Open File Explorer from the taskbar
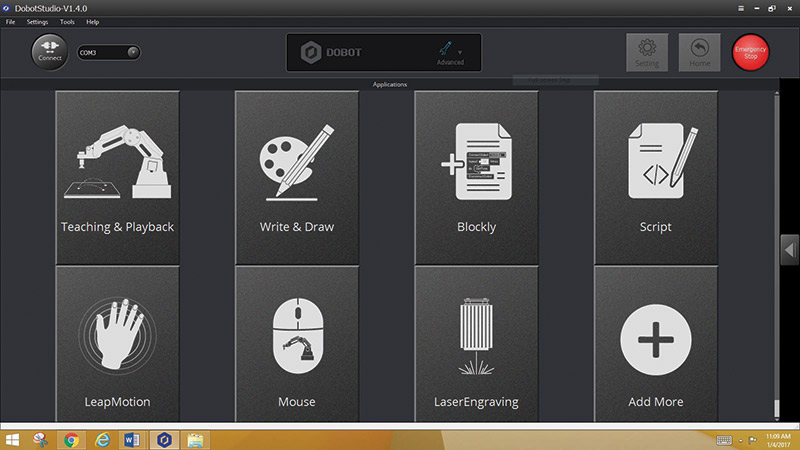The height and width of the screenshot is (450, 800). click(x=195, y=440)
